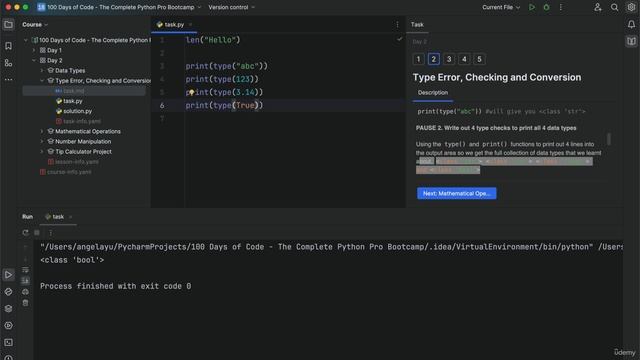Open the Terminal tool window
Image resolution: width=640 pixels, height=360 pixels.
pyautogui.click(x=8, y=342)
